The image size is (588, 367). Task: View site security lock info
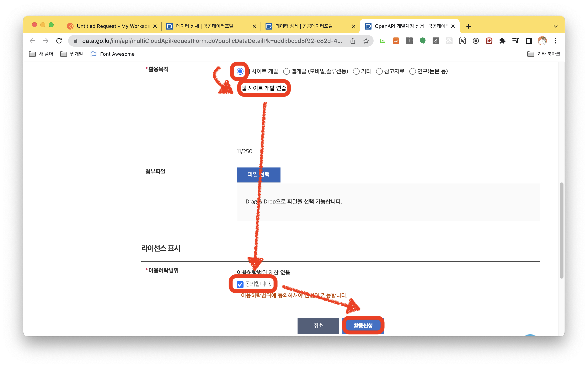(76, 41)
